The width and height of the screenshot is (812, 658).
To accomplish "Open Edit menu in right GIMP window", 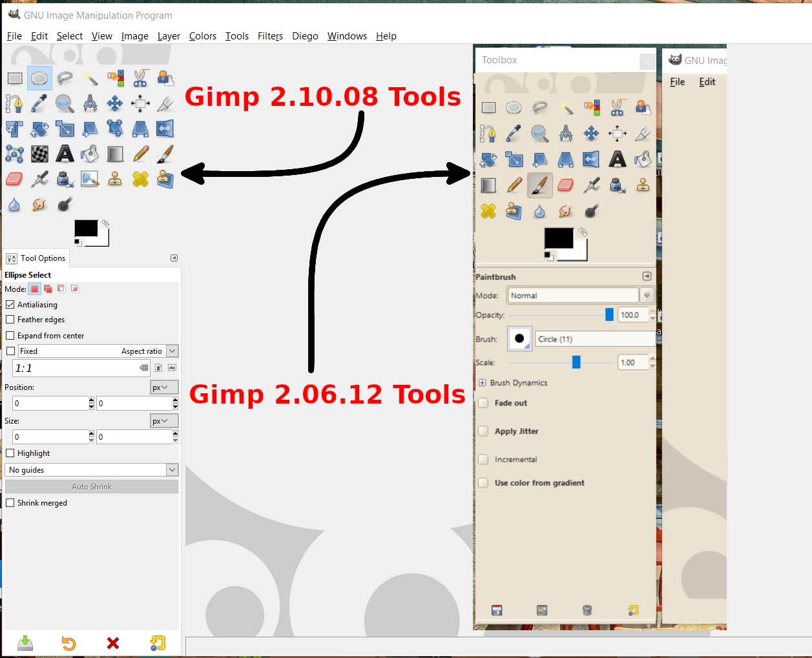I will (x=707, y=82).
